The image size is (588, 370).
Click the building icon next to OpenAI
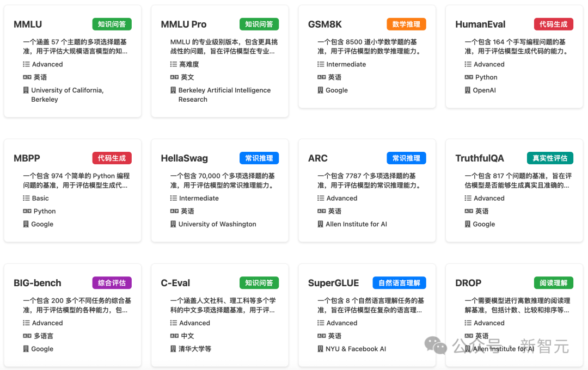[468, 90]
